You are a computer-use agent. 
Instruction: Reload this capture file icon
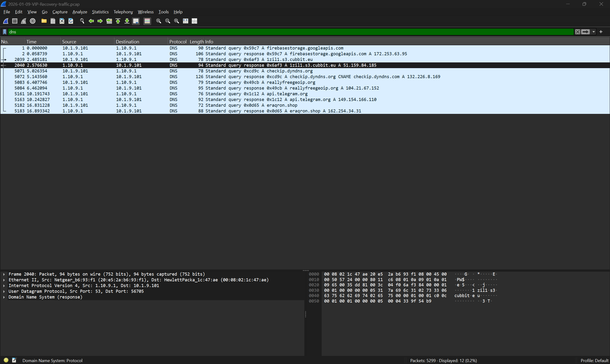[x=71, y=21]
